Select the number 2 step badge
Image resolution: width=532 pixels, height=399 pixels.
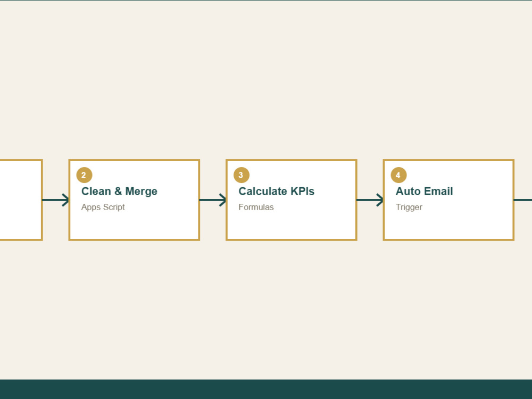tap(84, 175)
